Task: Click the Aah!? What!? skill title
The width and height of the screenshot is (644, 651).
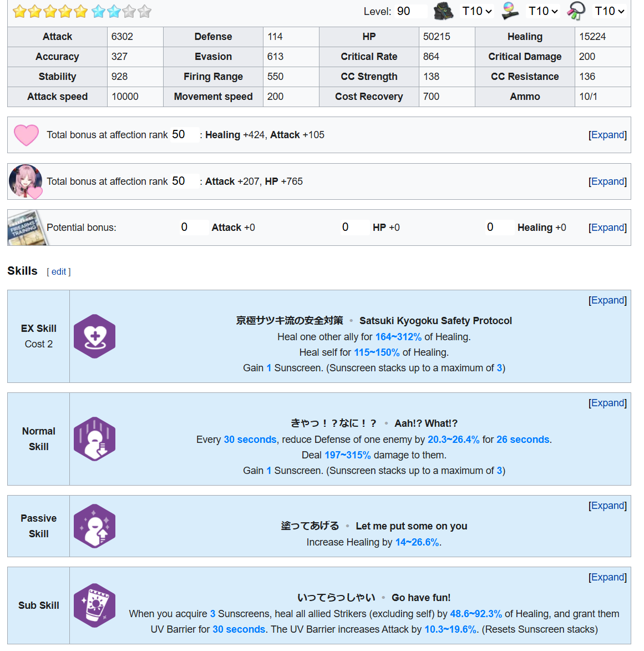Action: tap(426, 423)
